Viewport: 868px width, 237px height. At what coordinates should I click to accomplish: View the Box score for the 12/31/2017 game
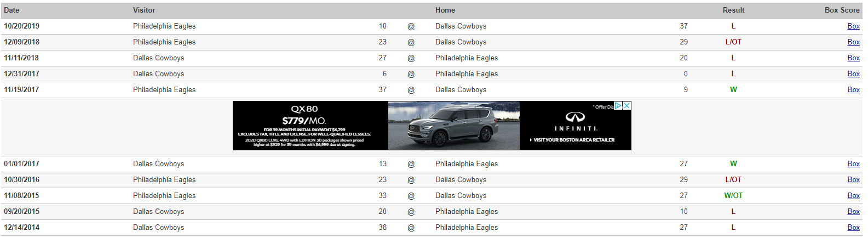click(x=853, y=74)
